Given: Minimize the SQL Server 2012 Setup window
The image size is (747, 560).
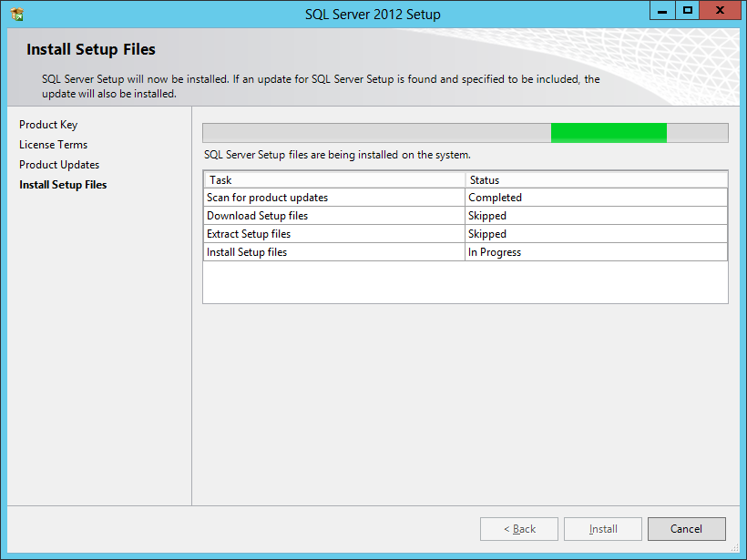Looking at the screenshot, I should [x=662, y=11].
